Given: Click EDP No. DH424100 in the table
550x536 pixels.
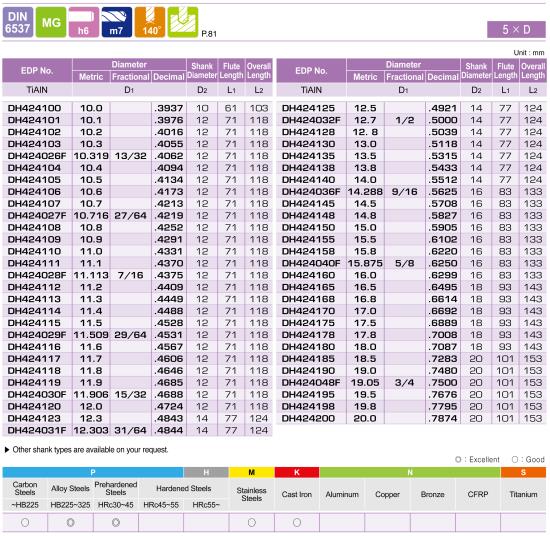Looking at the screenshot, I should click(x=34, y=108).
